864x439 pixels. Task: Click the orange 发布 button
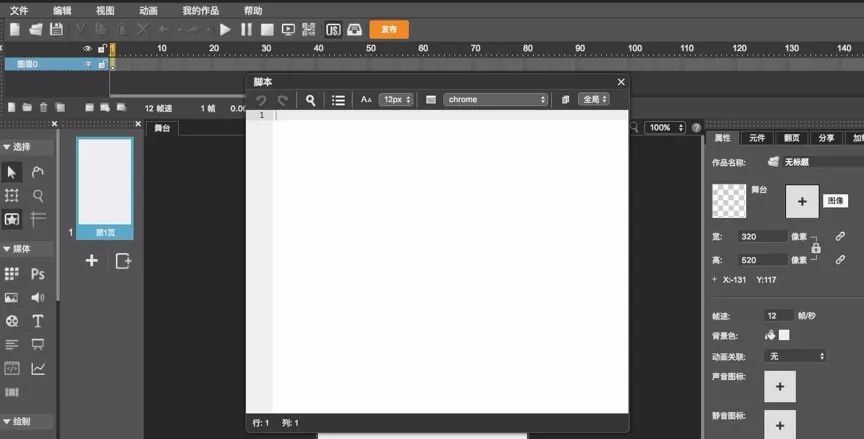[389, 30]
